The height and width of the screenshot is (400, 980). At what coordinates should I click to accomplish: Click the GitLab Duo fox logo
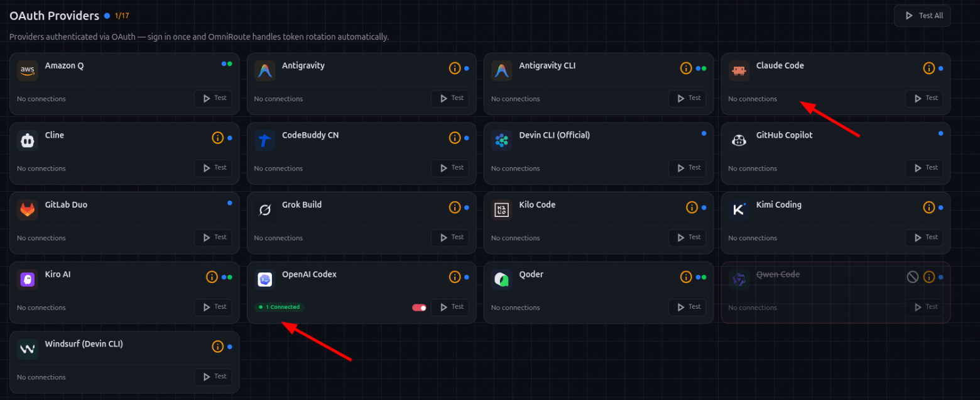tap(28, 210)
